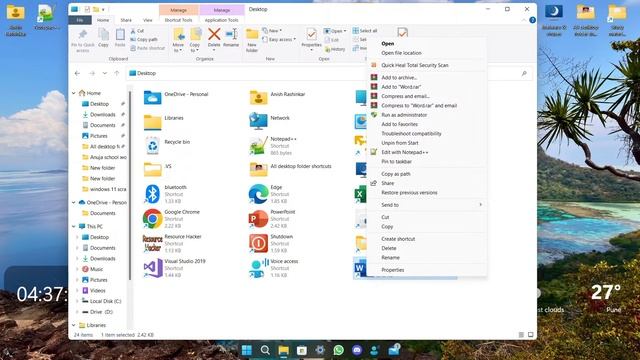Collapse the This PC tree node
640x360 pixels.
point(74,226)
